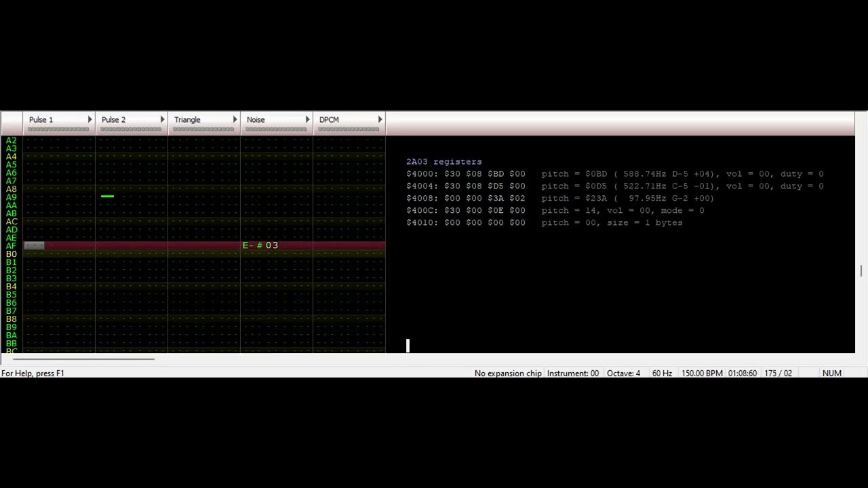This screenshot has width=868, height=488.
Task: Select row number A9
Action: (12, 197)
